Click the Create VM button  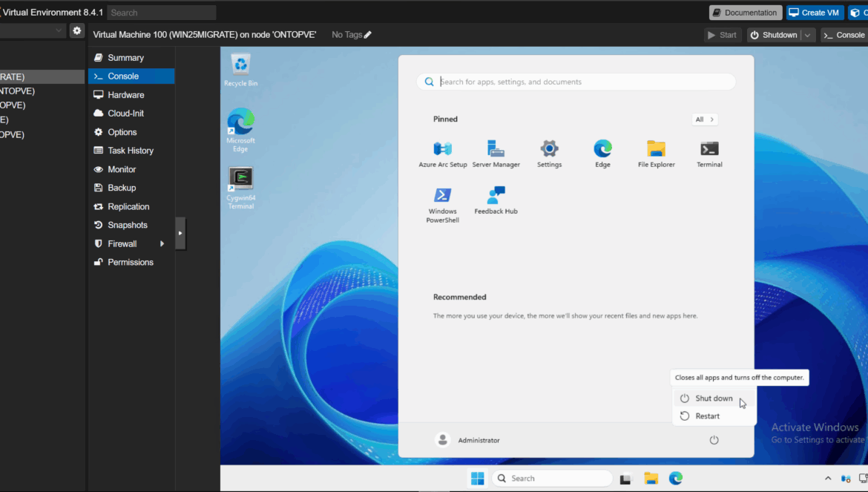pyautogui.click(x=815, y=13)
